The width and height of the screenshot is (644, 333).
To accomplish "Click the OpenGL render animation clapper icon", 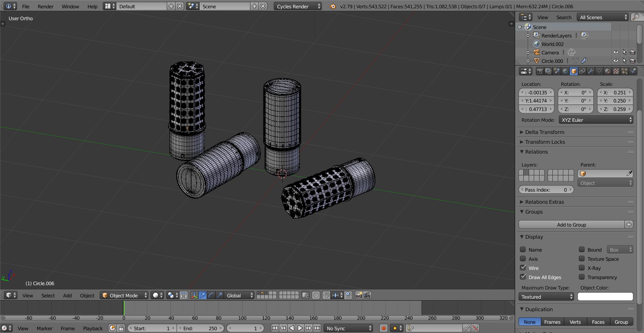I will point(367,295).
